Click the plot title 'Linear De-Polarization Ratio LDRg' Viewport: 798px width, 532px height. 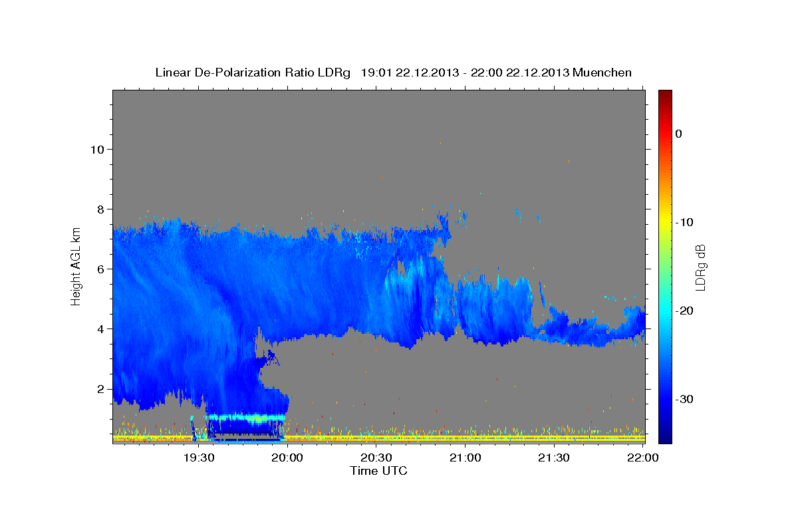[x=252, y=72]
